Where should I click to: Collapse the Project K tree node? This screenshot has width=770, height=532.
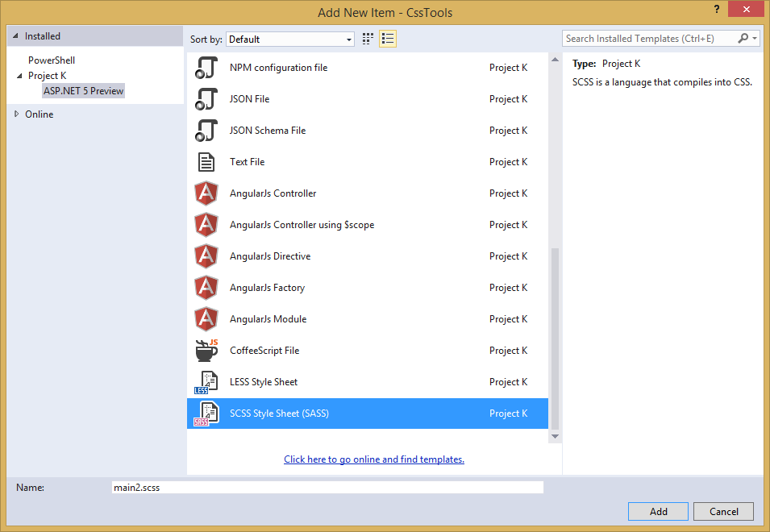19,76
